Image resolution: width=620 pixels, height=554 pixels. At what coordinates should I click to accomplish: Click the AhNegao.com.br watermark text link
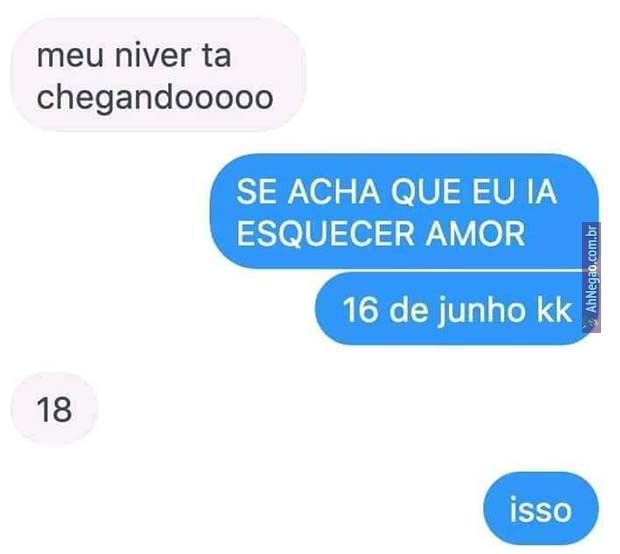pyautogui.click(x=592, y=270)
